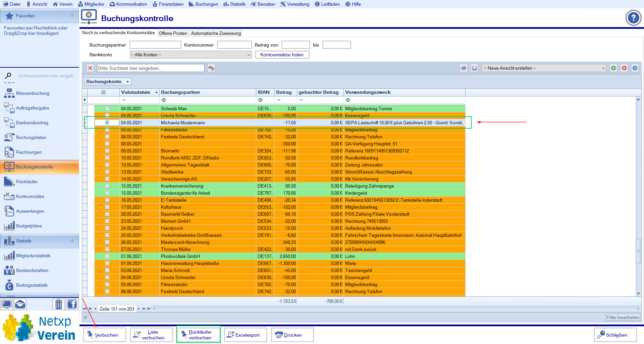Click the green add view icon
644x344 pixels.
(x=613, y=68)
